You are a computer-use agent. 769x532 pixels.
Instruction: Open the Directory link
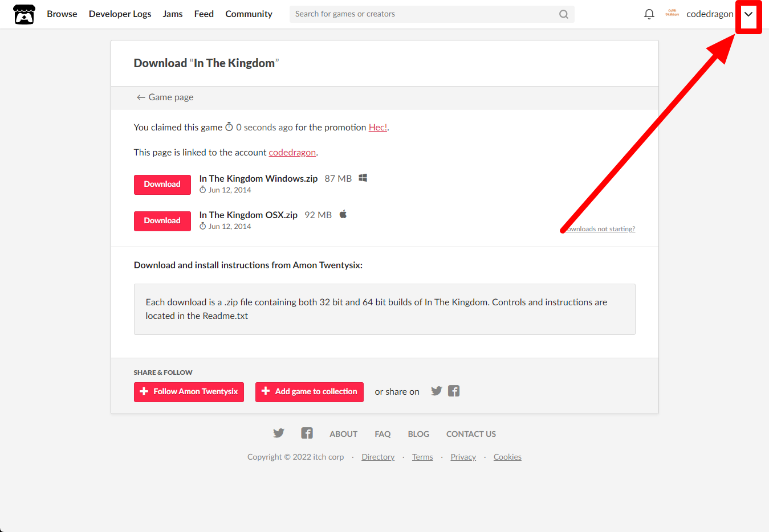378,457
